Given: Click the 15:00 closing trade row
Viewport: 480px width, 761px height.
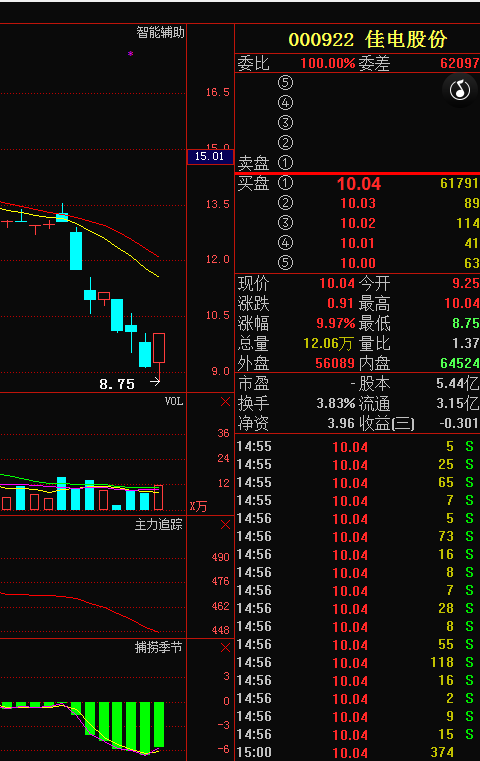Looking at the screenshot, I should [x=357, y=752].
